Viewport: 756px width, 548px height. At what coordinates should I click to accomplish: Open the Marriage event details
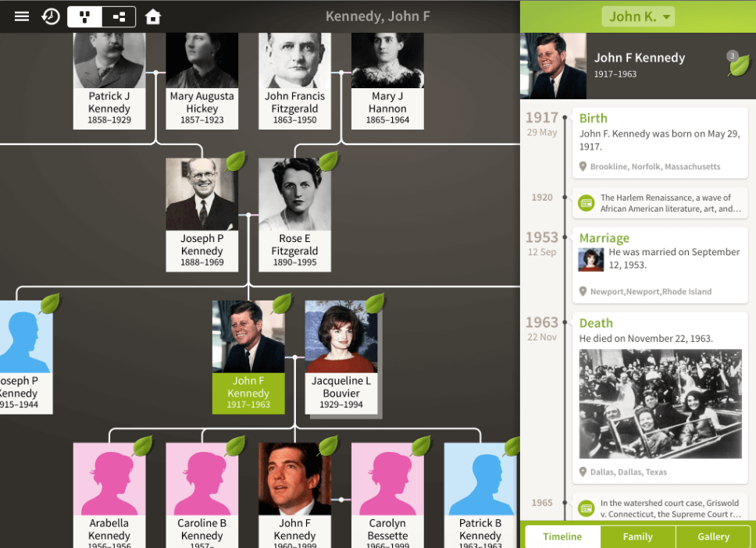point(604,238)
